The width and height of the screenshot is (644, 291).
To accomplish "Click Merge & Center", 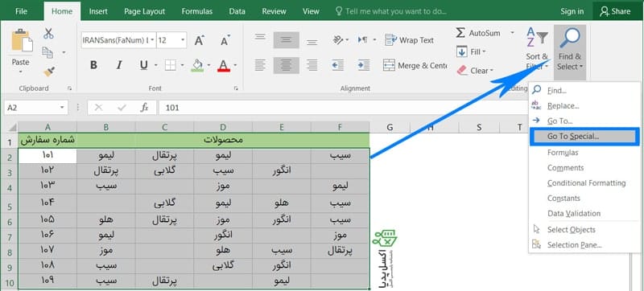I will [415, 65].
